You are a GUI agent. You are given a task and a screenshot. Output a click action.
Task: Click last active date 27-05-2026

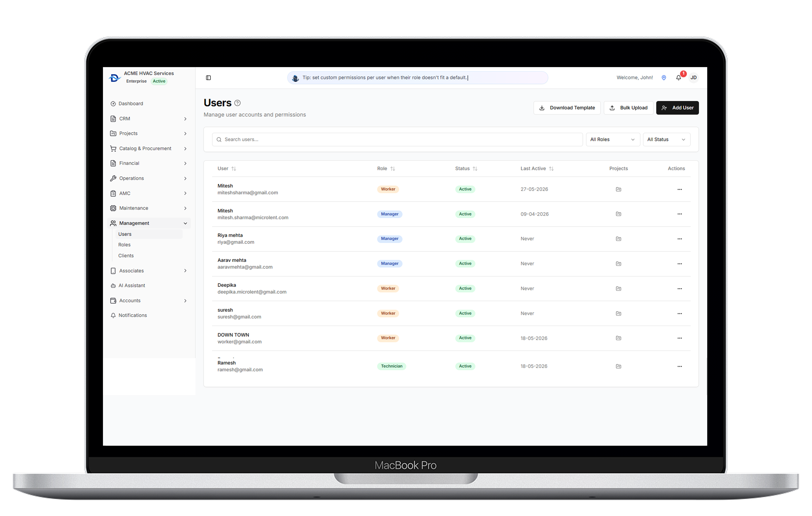point(534,189)
